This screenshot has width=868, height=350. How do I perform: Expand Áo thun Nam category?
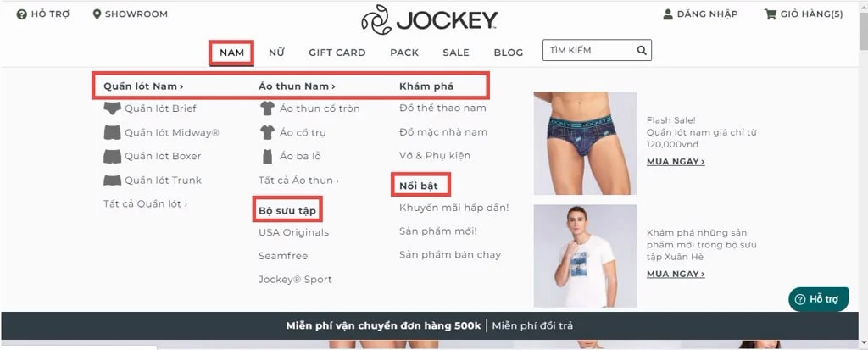[297, 86]
